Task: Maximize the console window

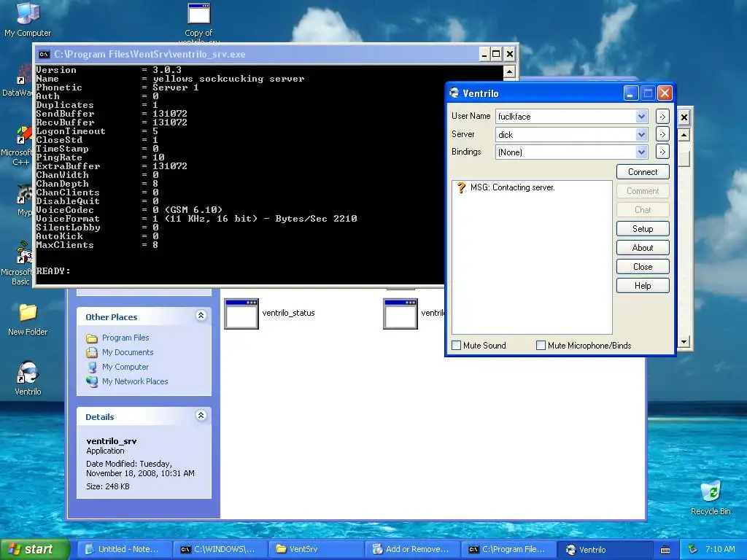Action: tap(496, 54)
